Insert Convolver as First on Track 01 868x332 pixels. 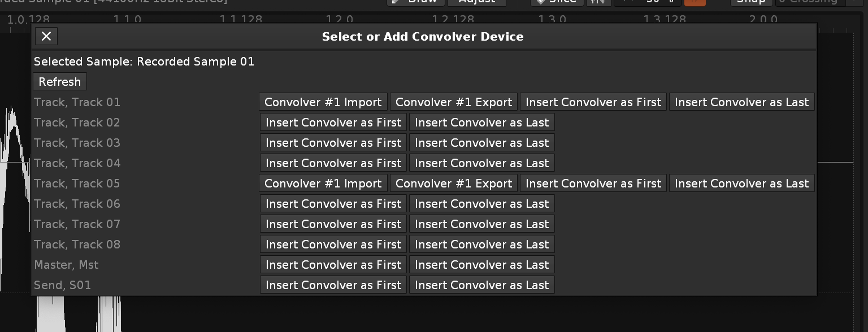pos(593,102)
